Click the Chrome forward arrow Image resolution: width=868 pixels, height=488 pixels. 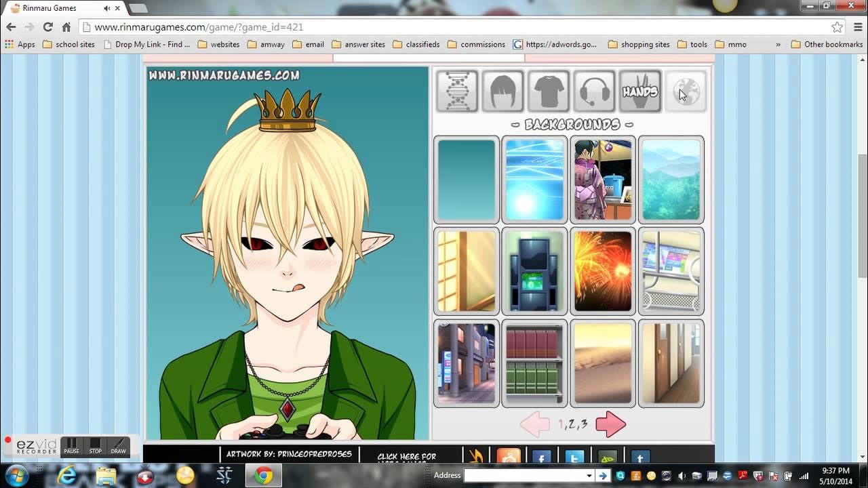(x=29, y=27)
